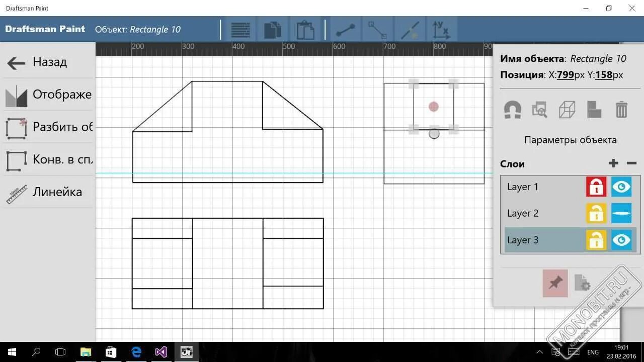This screenshot has height=362, width=644.
Task: Open Windows Start menu
Action: [x=12, y=352]
